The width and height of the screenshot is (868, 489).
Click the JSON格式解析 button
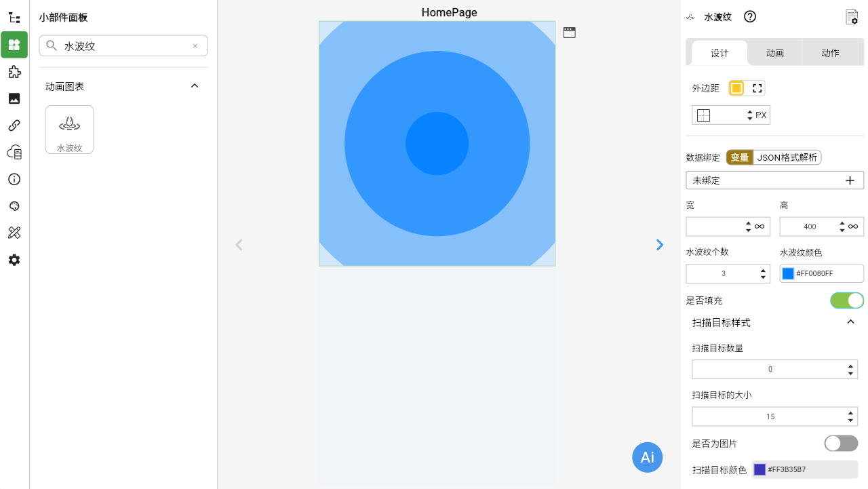point(787,158)
